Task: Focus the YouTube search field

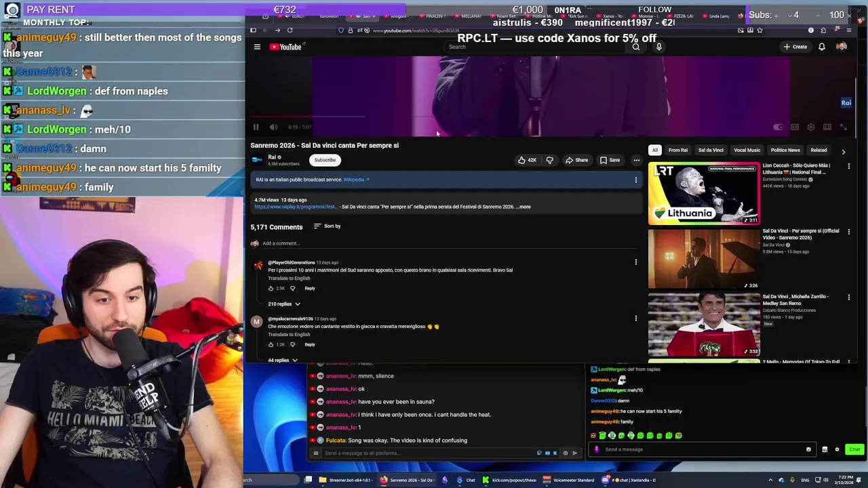Action: coord(536,47)
